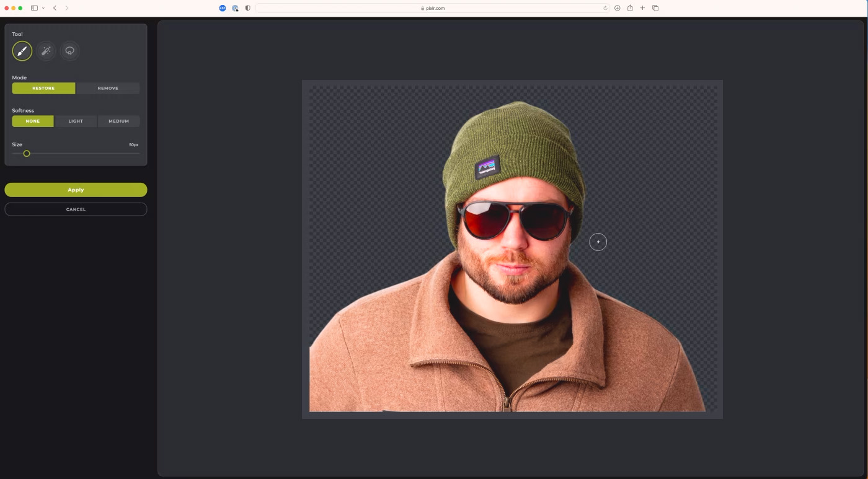The width and height of the screenshot is (868, 479).
Task: Click the pixlr.com address bar
Action: pos(432,8)
